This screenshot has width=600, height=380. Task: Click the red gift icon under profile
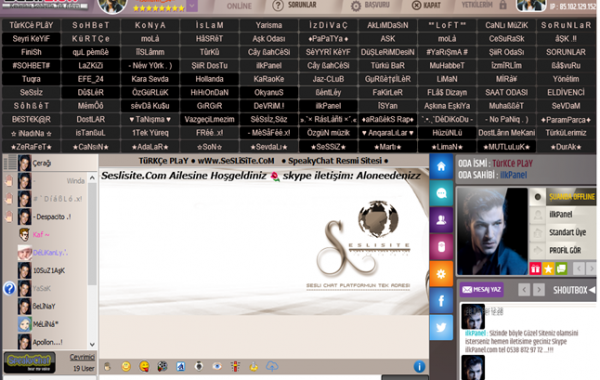[x=535, y=269]
